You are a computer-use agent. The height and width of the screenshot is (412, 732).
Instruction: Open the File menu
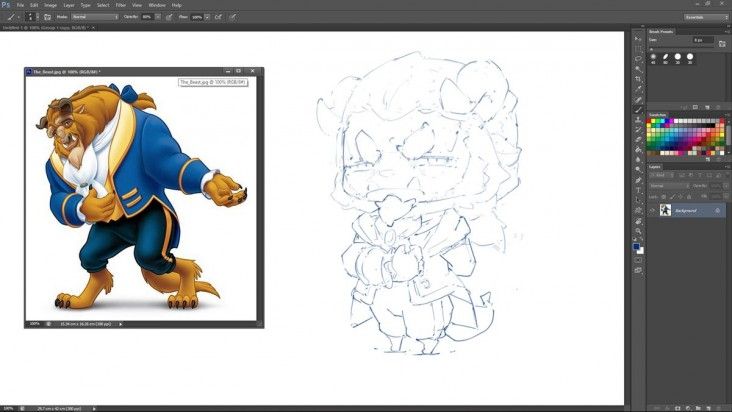[x=20, y=5]
